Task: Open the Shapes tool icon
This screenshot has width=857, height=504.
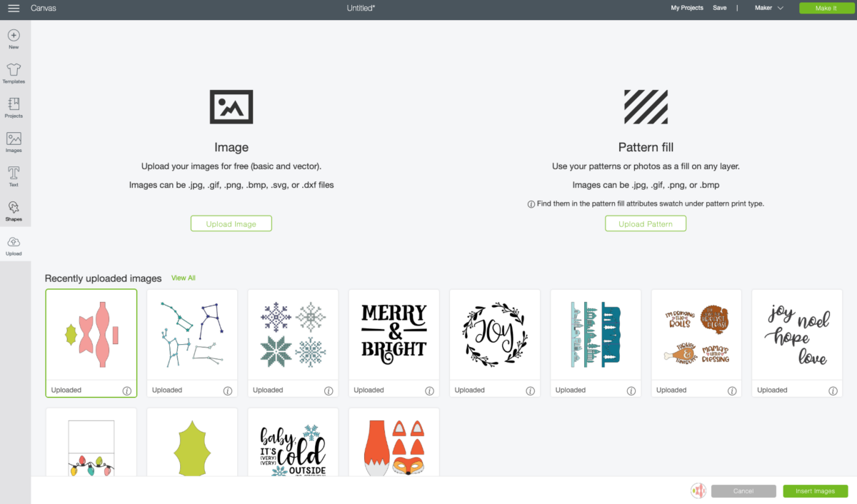Action: tap(14, 207)
